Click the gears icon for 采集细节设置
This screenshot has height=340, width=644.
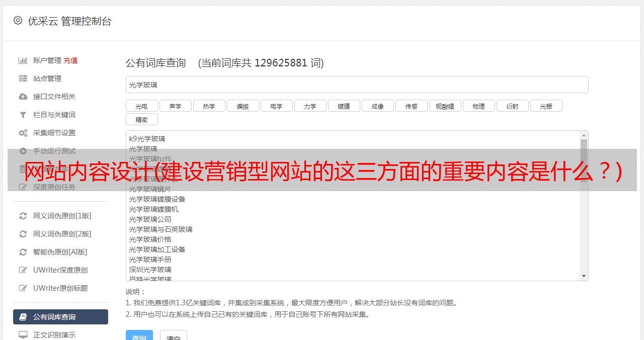(x=23, y=133)
